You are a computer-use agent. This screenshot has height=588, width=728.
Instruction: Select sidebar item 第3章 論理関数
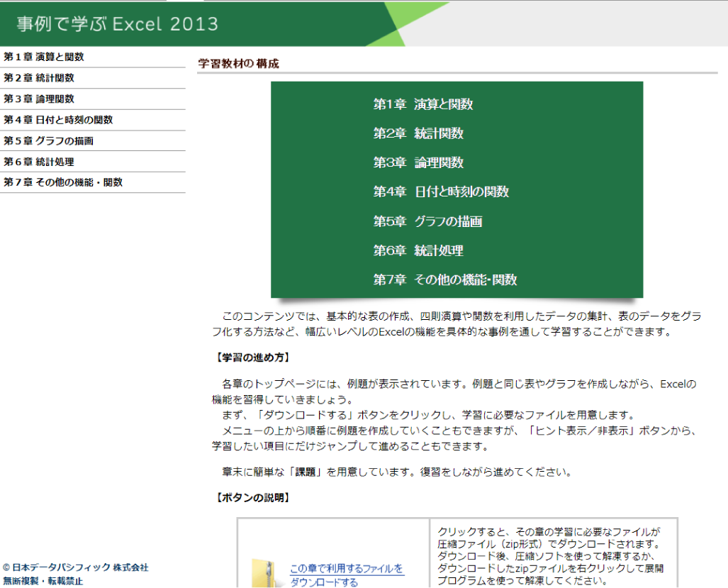pyautogui.click(x=39, y=99)
